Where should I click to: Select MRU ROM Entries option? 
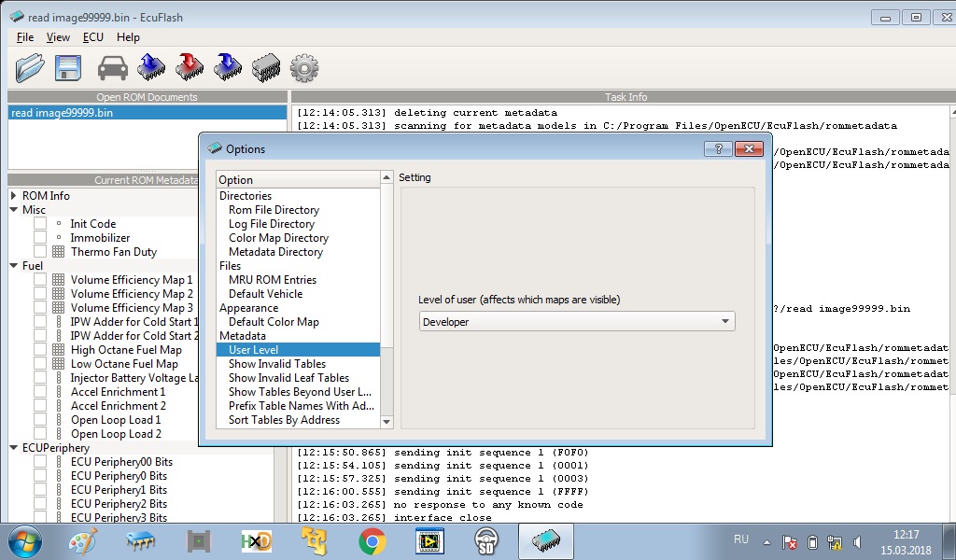273,280
